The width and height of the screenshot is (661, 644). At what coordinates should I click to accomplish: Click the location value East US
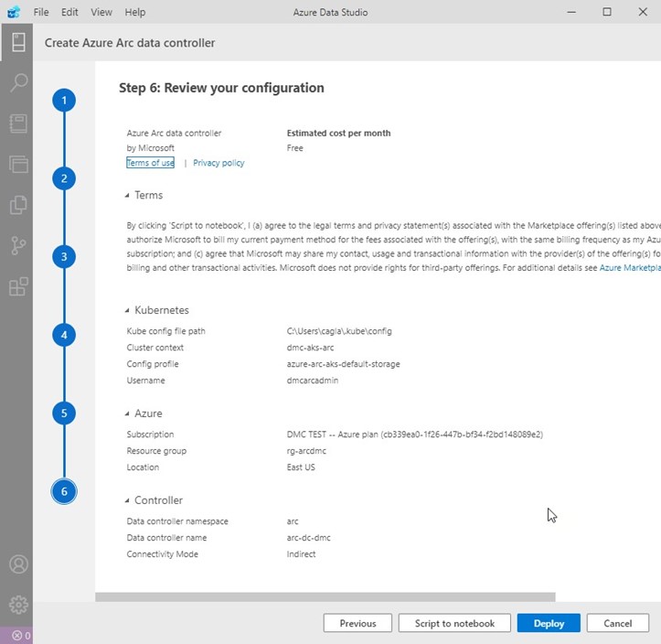(x=301, y=467)
